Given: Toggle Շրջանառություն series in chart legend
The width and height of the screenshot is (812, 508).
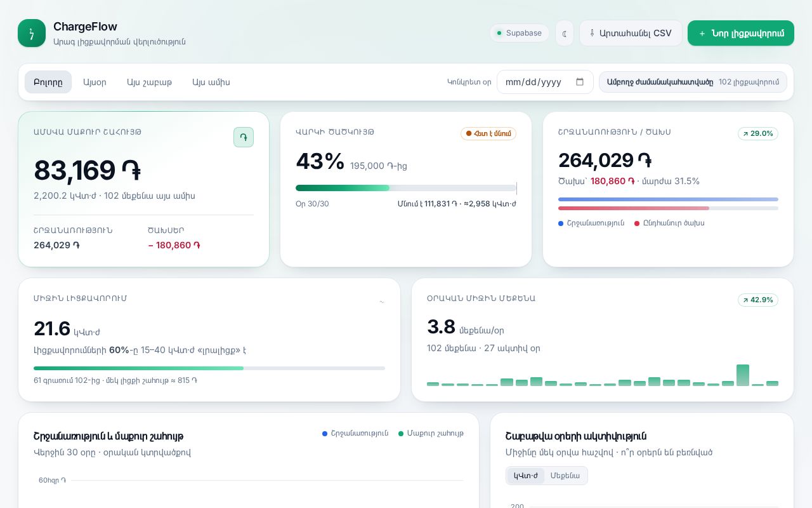Looking at the screenshot, I should click(x=355, y=433).
